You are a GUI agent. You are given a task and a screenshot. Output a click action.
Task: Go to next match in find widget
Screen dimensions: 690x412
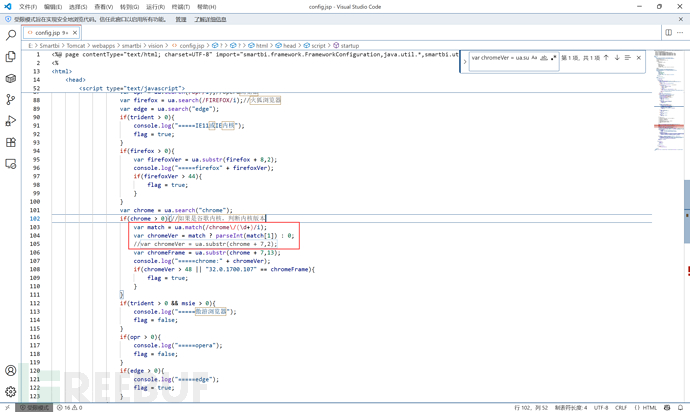pyautogui.click(x=617, y=58)
